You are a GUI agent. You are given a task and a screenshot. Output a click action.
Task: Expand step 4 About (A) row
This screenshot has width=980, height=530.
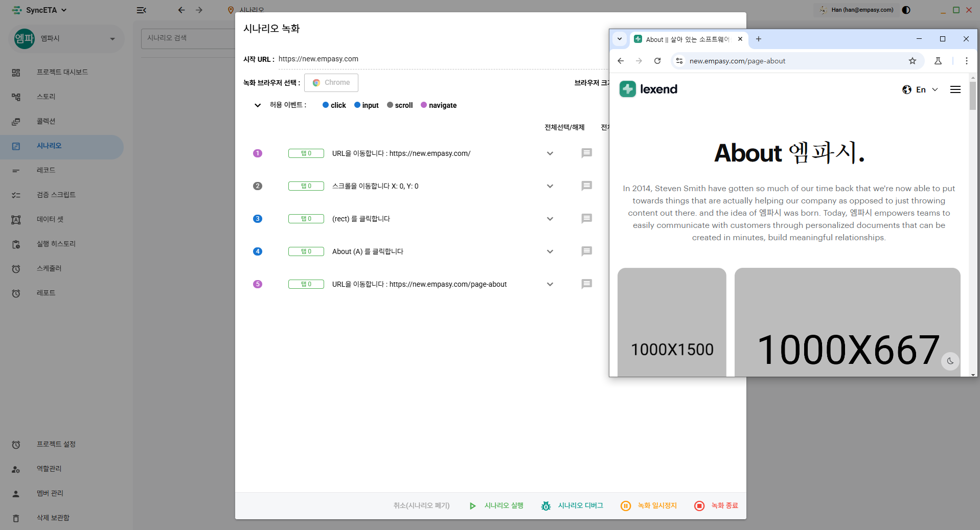(550, 251)
